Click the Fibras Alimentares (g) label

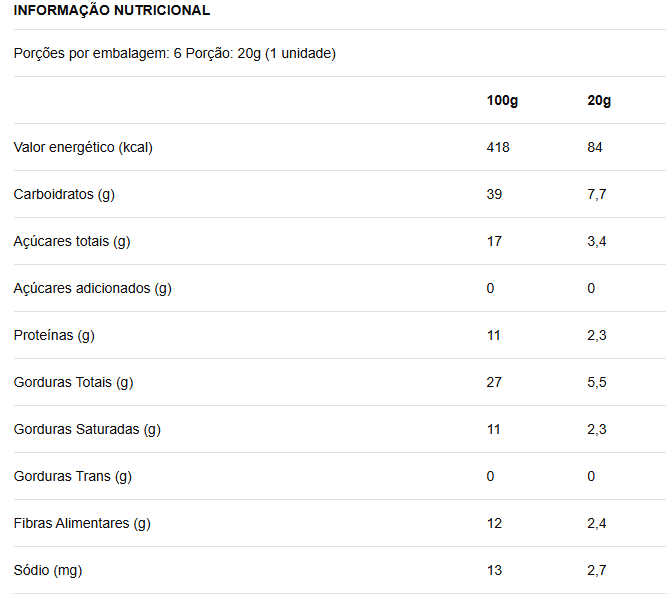(82, 523)
